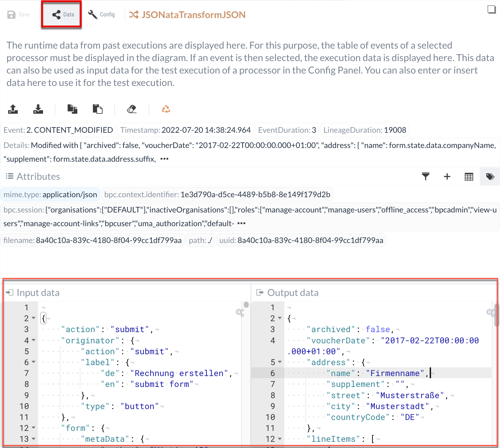Click the EventDuration chip
The height and width of the screenshot is (448, 500).
point(287,130)
